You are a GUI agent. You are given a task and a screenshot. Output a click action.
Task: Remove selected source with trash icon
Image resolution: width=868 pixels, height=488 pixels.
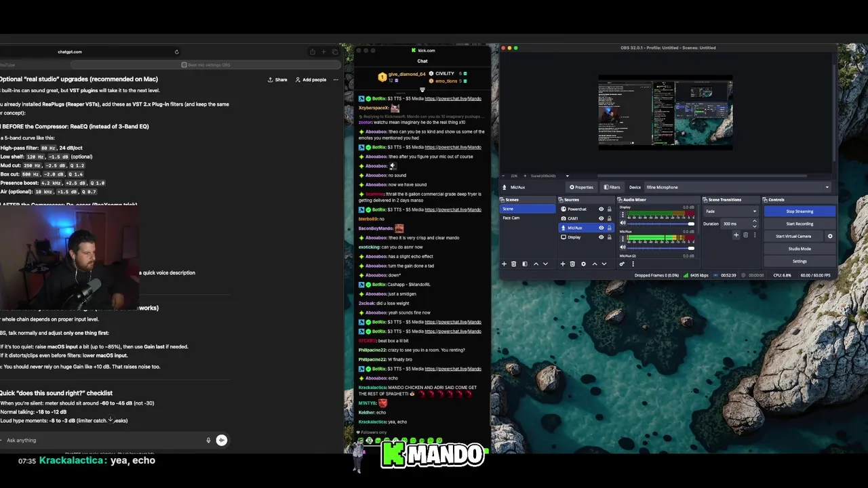[572, 264]
